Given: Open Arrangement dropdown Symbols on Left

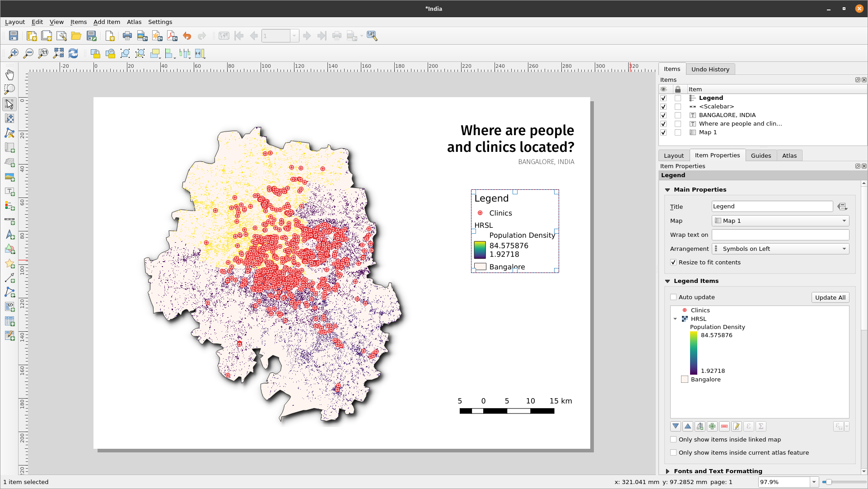Looking at the screenshot, I should click(780, 249).
